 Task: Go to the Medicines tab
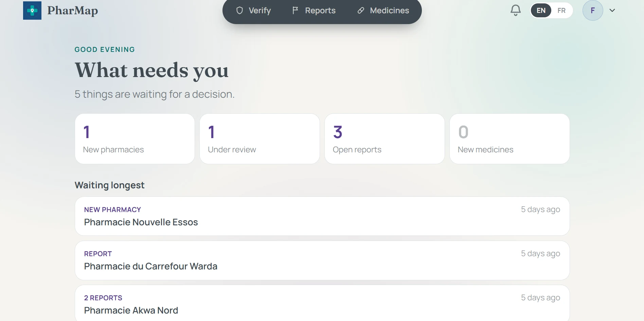(x=383, y=11)
